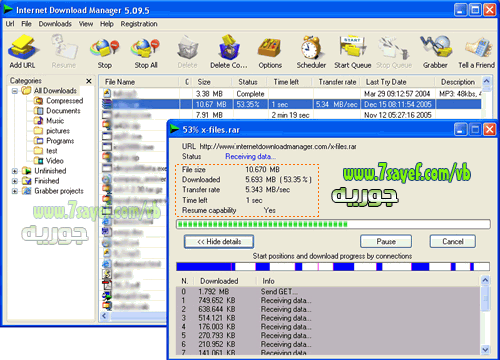Screen dimensions: 500x360
Task: Click the download URL text in dialog
Action: [278, 146]
